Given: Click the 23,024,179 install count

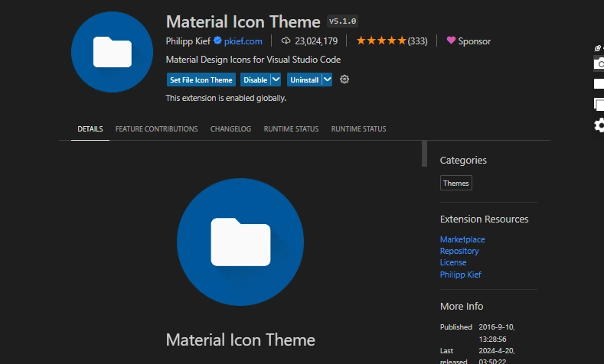Looking at the screenshot, I should coord(316,41).
